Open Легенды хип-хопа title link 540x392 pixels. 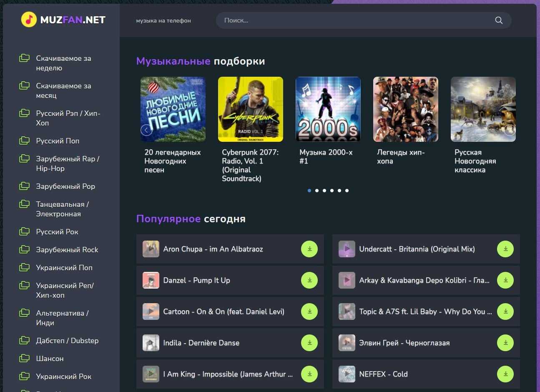click(x=401, y=157)
